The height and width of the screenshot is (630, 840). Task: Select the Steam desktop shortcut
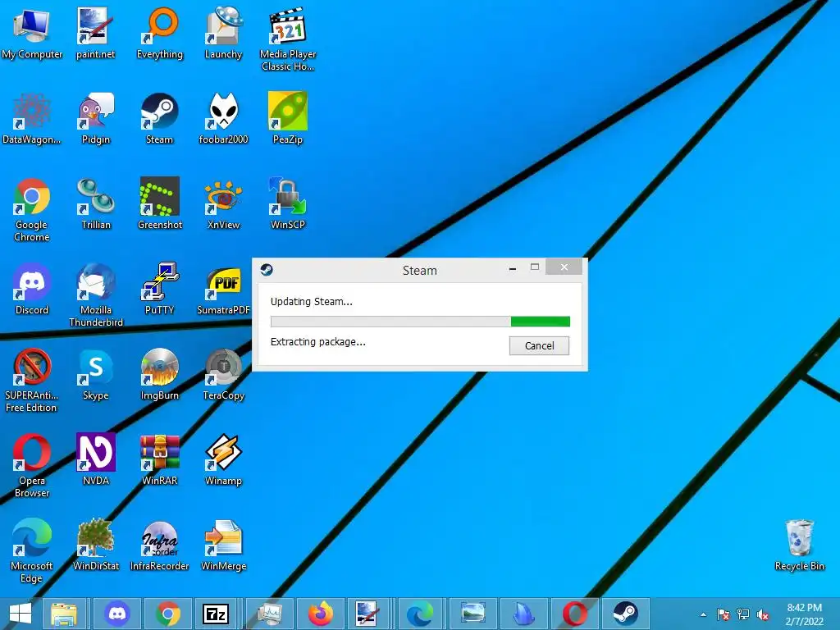(160, 119)
